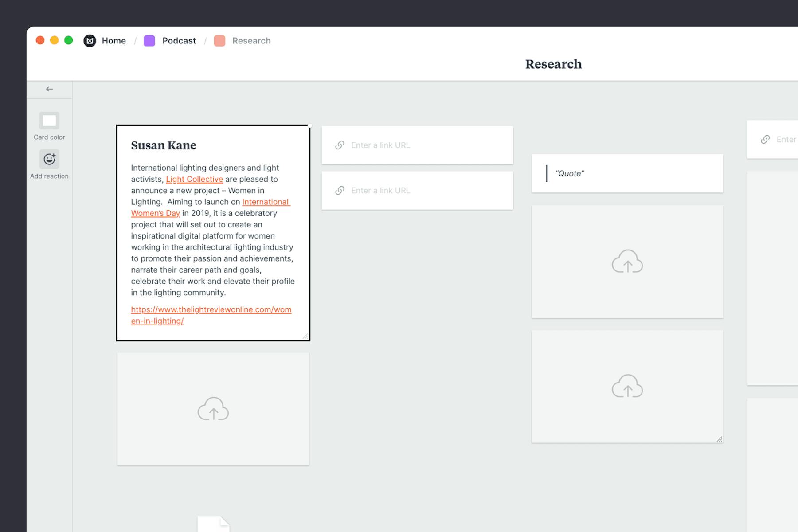Screen dimensions: 798x532
Task: Click the link icon in the first URL field
Action: tap(340, 145)
